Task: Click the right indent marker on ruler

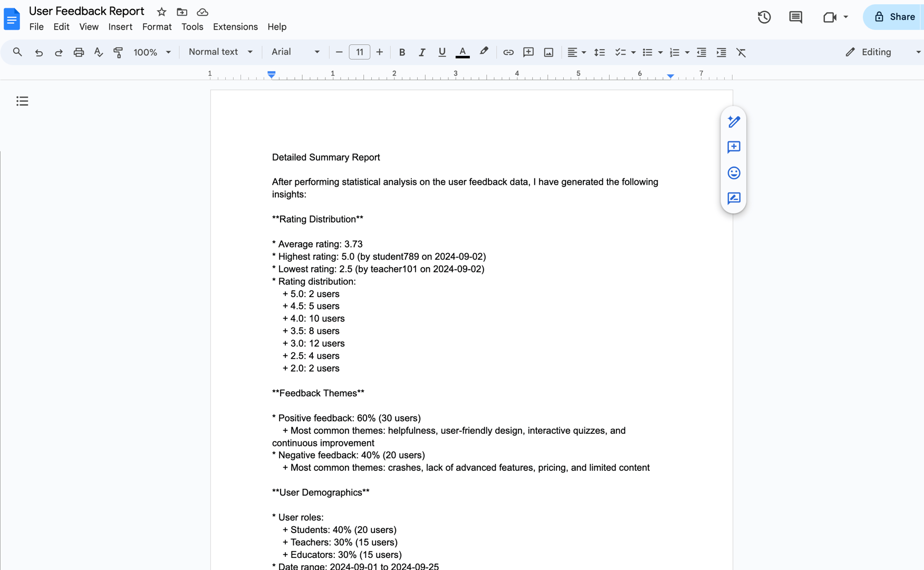Action: pos(670,76)
